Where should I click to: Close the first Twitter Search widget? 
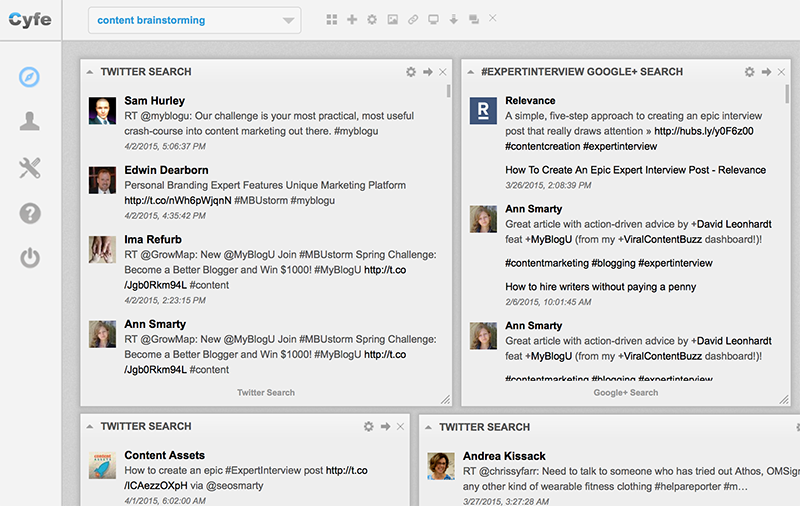[x=443, y=72]
